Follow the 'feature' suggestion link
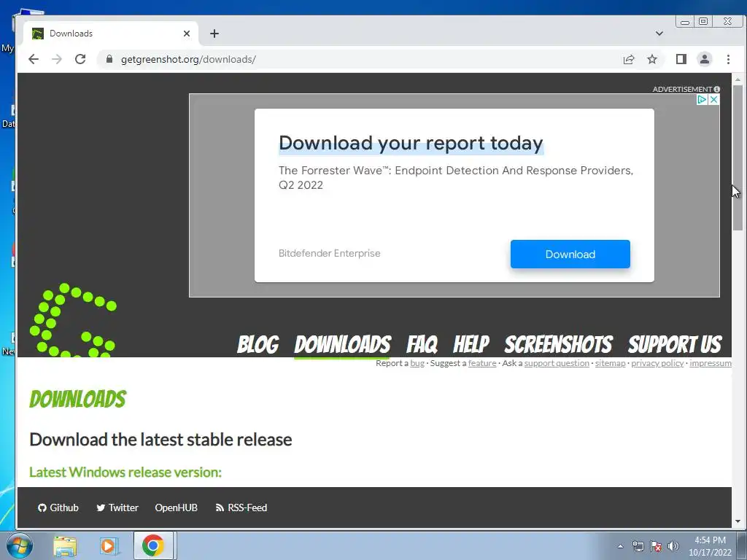Viewport: 747px width, 560px height. point(482,363)
